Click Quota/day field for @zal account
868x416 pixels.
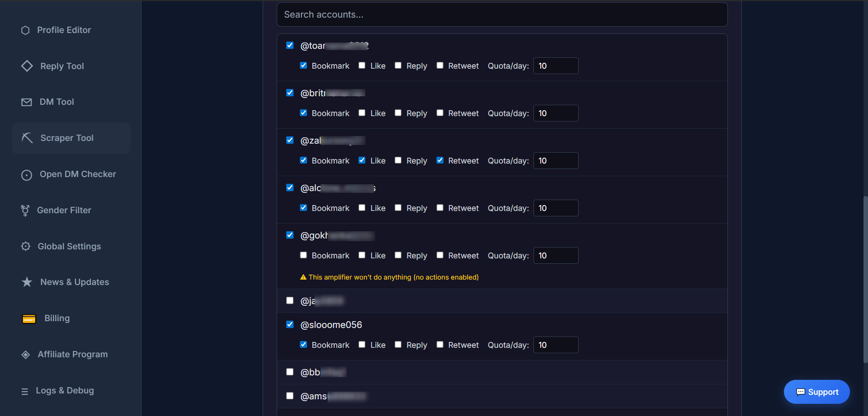click(556, 161)
